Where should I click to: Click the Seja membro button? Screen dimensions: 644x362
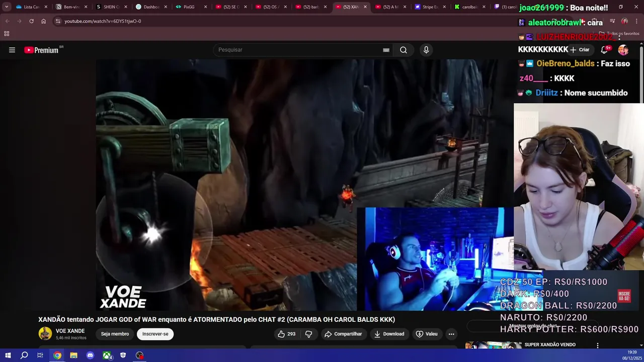115,334
